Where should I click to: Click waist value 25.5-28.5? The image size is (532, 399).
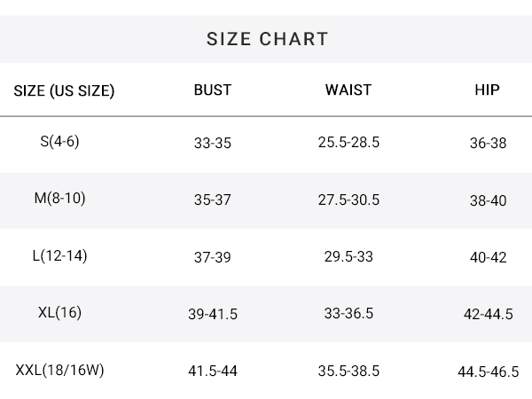(x=348, y=142)
